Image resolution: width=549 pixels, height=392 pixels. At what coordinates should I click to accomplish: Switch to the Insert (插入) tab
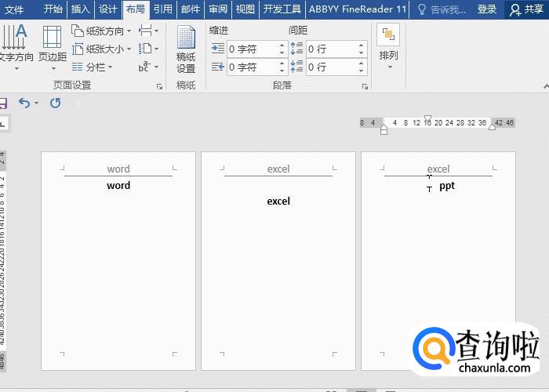click(80, 9)
